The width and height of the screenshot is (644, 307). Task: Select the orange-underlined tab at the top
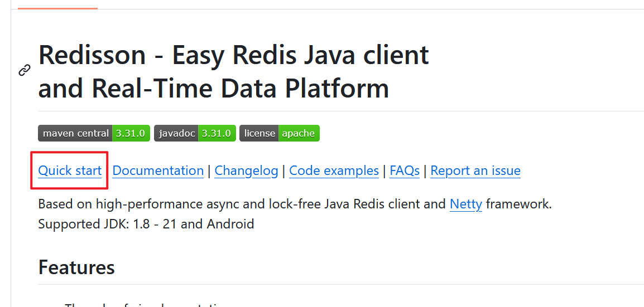pos(57,4)
